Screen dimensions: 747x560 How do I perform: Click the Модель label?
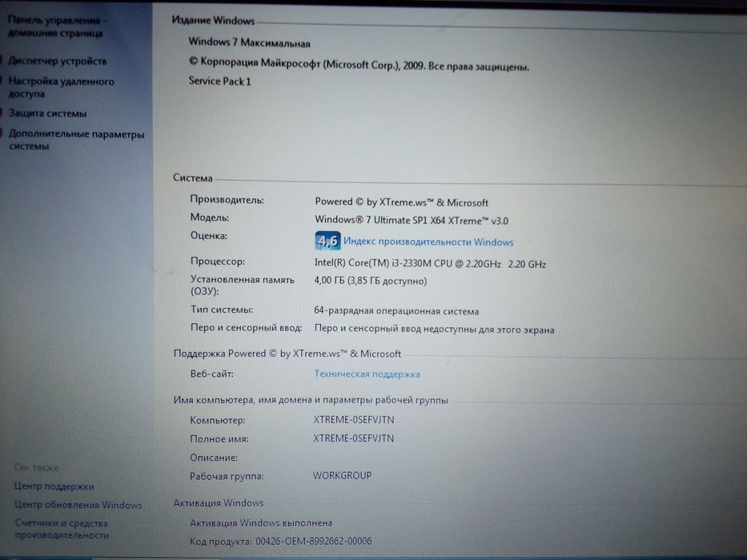coord(210,218)
